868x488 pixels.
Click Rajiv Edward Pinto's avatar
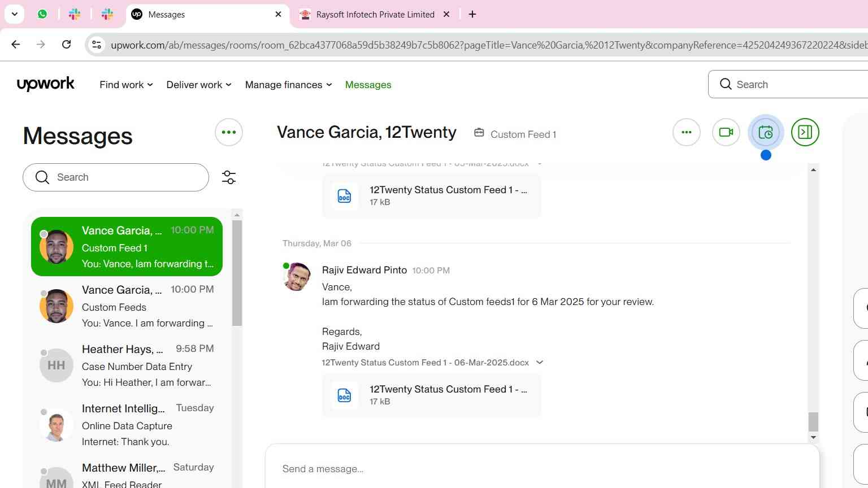[297, 277]
